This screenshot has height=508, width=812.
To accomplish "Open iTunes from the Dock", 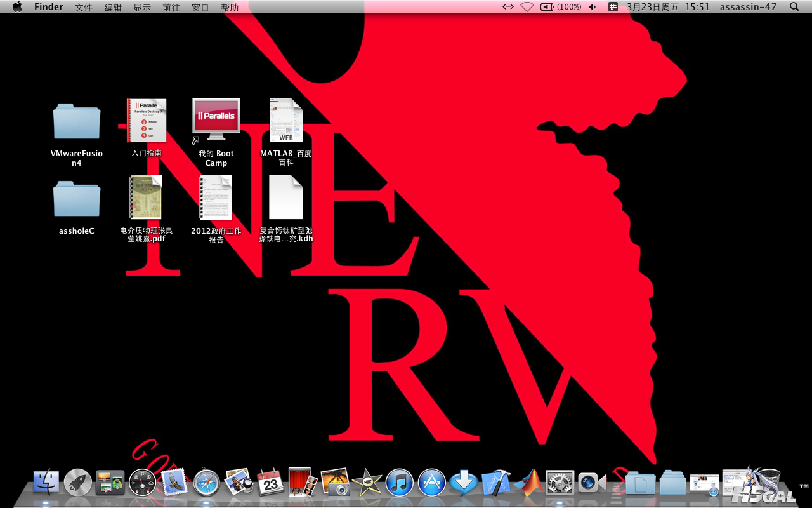I will [400, 483].
